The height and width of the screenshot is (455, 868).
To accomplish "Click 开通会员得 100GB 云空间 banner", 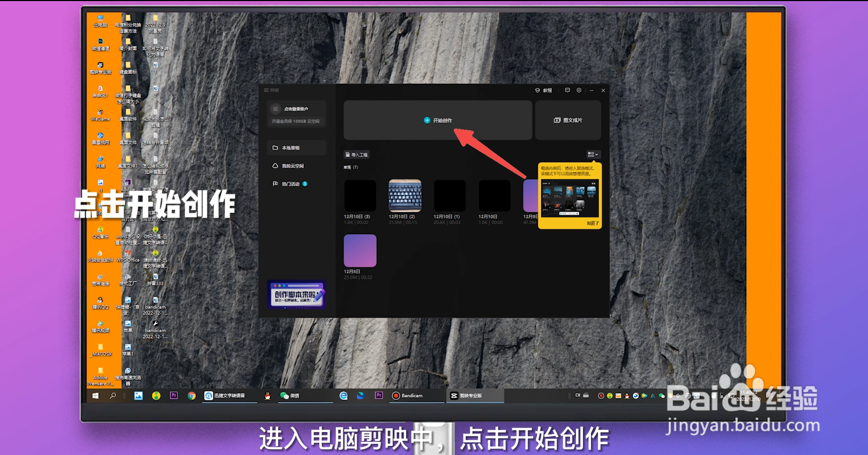I will click(x=295, y=121).
